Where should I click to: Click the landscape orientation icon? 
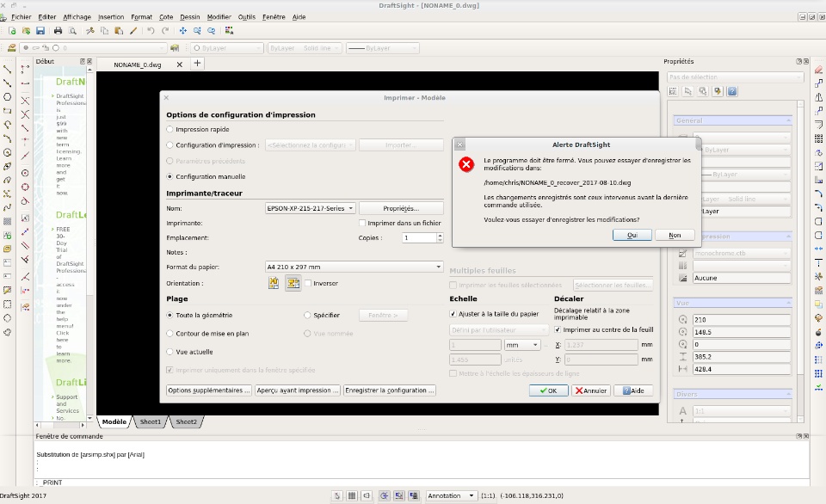[x=293, y=283]
